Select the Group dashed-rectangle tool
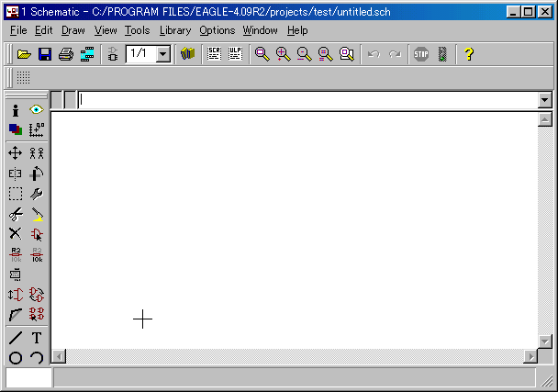 point(16,194)
